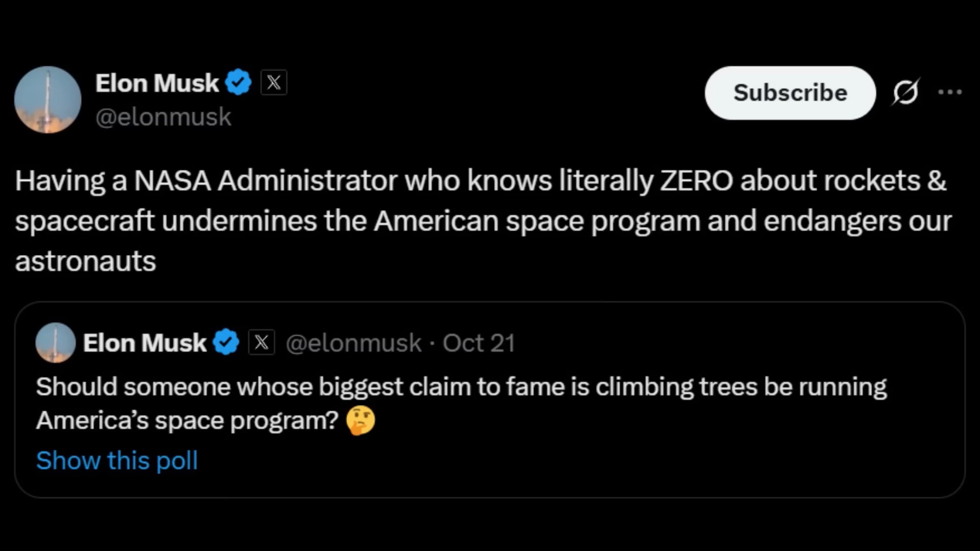The image size is (980, 551).
Task: Click the X affiliation badge in header
Action: tap(273, 83)
